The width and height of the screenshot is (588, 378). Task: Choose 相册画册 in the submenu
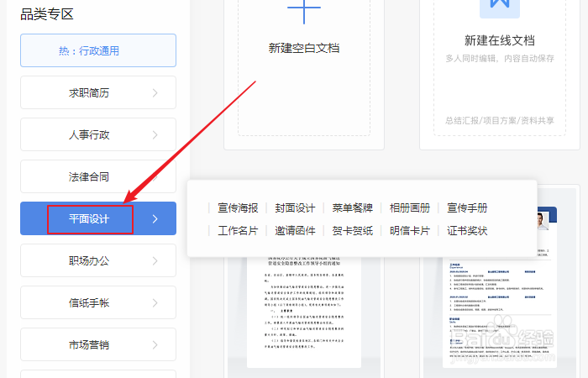click(x=410, y=208)
